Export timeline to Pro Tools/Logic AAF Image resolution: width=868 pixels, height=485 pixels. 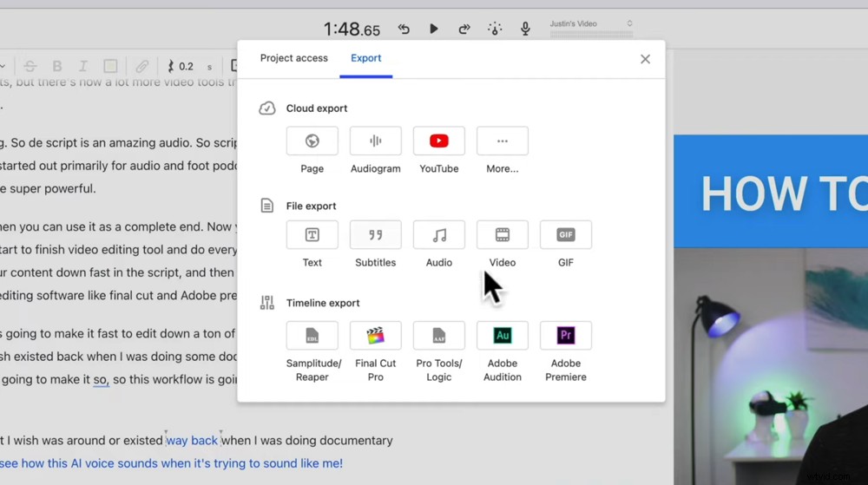pyautogui.click(x=439, y=335)
